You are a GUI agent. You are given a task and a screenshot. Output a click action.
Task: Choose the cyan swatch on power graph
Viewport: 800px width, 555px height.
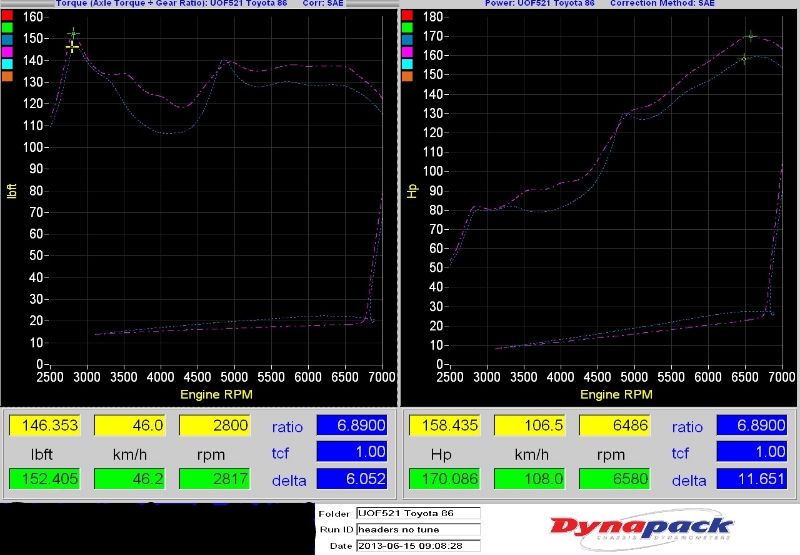pyautogui.click(x=407, y=65)
